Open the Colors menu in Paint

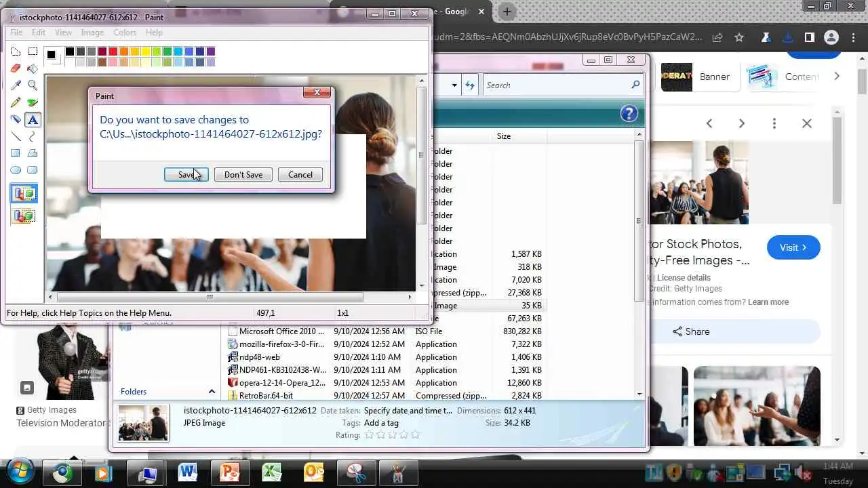tap(125, 33)
